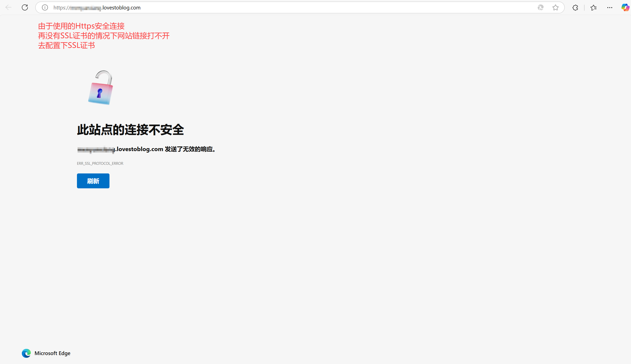Click the grey Edge logo icon in address bar
631x364 pixels.
pos(540,7)
